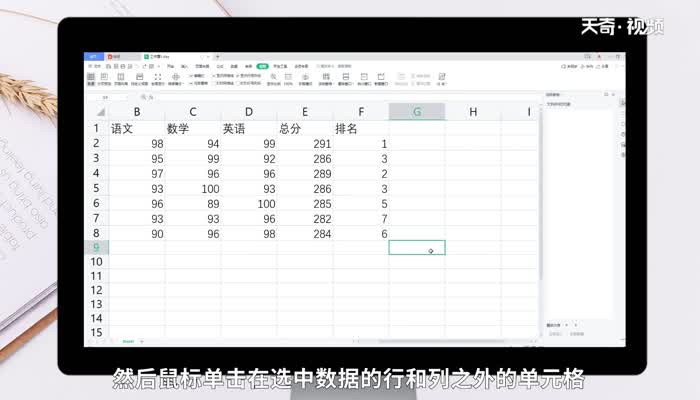Viewport: 700px width, 400px height.
Task: Expand the Reading Mode dropdown arrow
Action: (183, 84)
